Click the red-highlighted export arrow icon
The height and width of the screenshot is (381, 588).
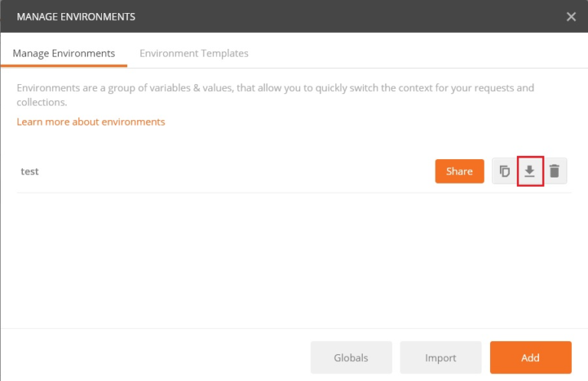tap(530, 171)
